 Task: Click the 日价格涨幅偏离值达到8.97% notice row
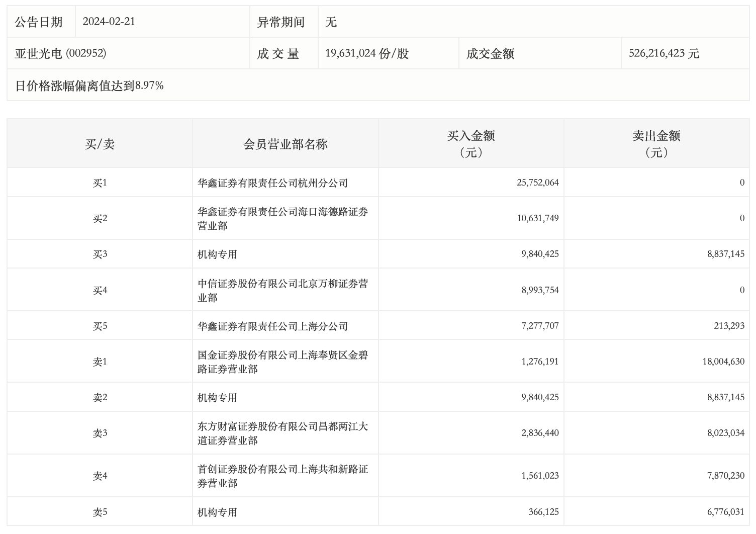click(89, 85)
